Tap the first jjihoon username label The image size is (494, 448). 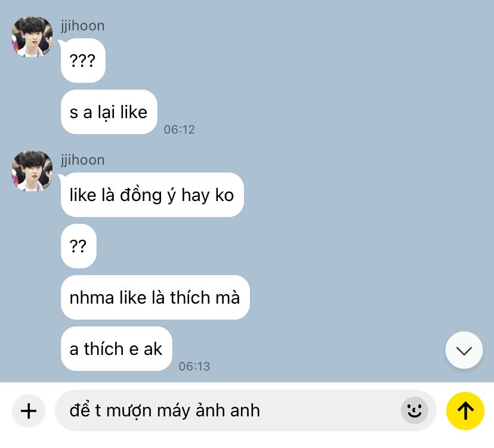82,26
